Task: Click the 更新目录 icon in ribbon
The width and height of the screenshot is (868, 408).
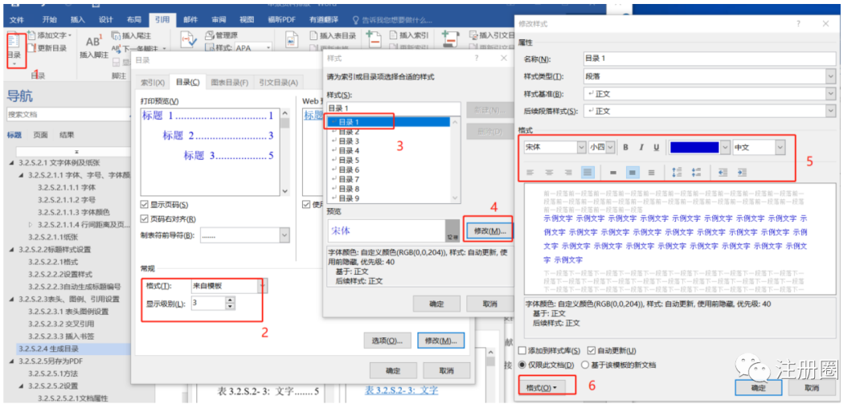Action: click(x=32, y=48)
